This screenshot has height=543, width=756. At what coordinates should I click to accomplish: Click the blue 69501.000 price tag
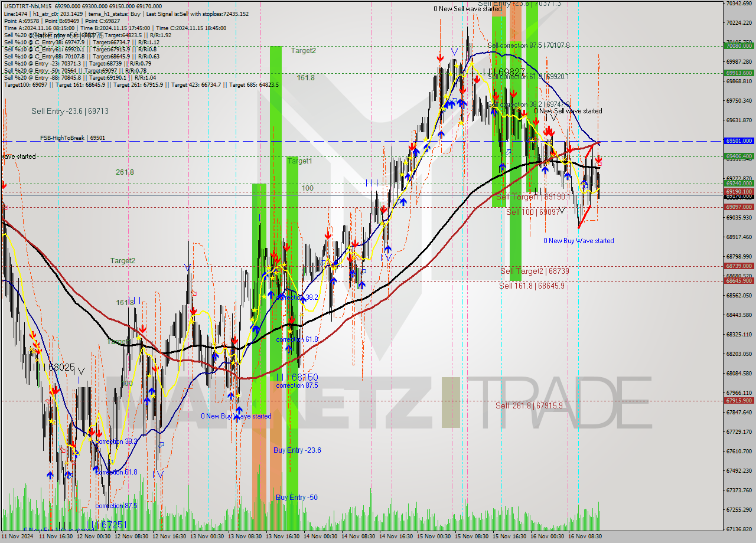(739, 141)
